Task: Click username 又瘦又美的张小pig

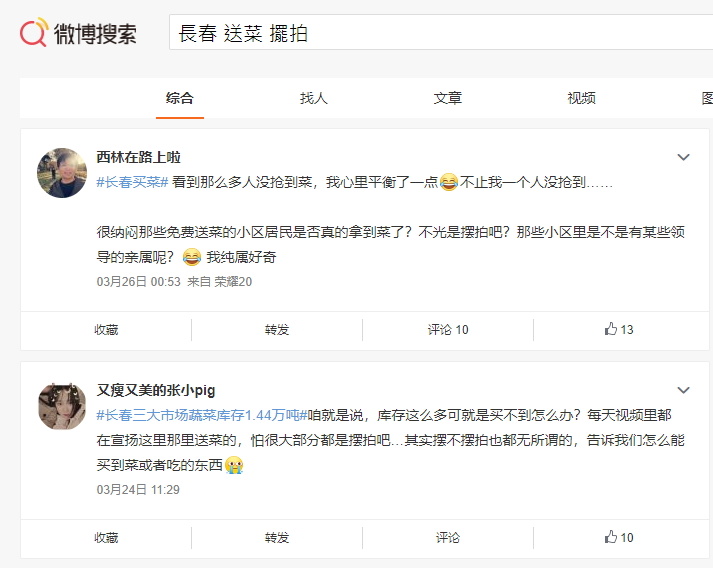Action: pos(156,390)
